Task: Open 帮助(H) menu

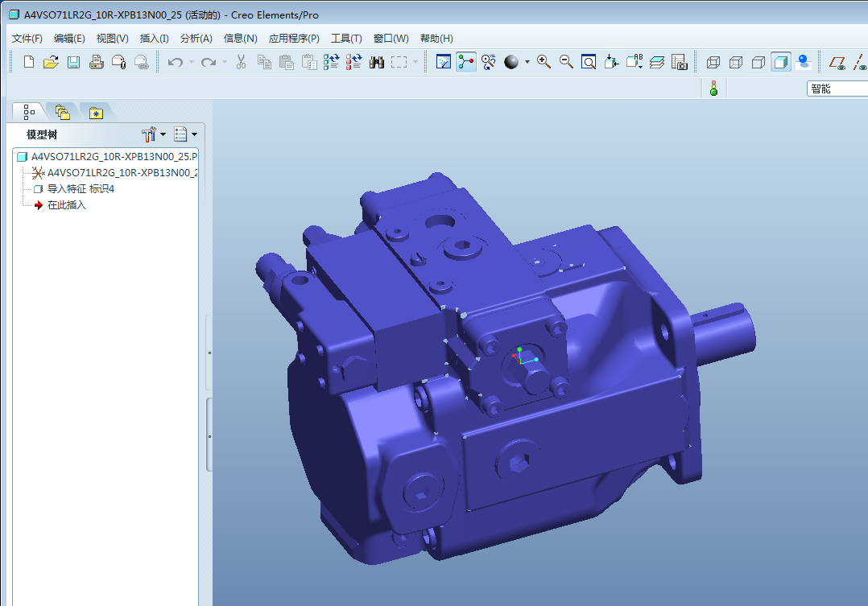Action: 436,38
